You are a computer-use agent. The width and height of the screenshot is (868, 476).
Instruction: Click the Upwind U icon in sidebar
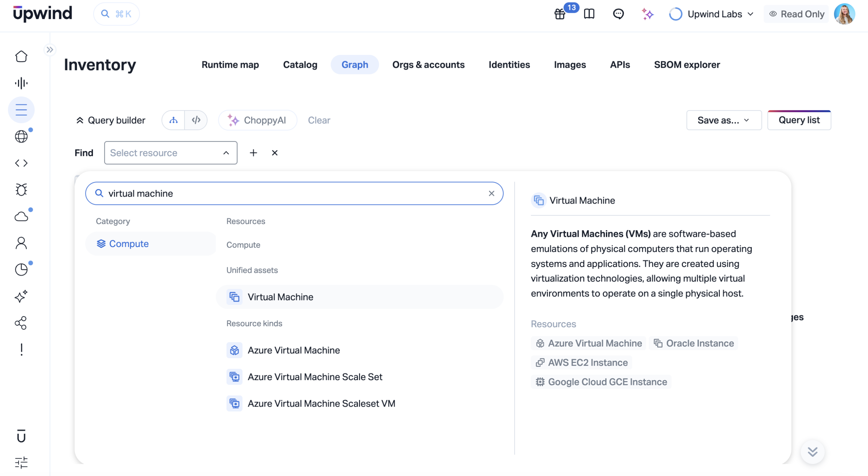pos(21,436)
